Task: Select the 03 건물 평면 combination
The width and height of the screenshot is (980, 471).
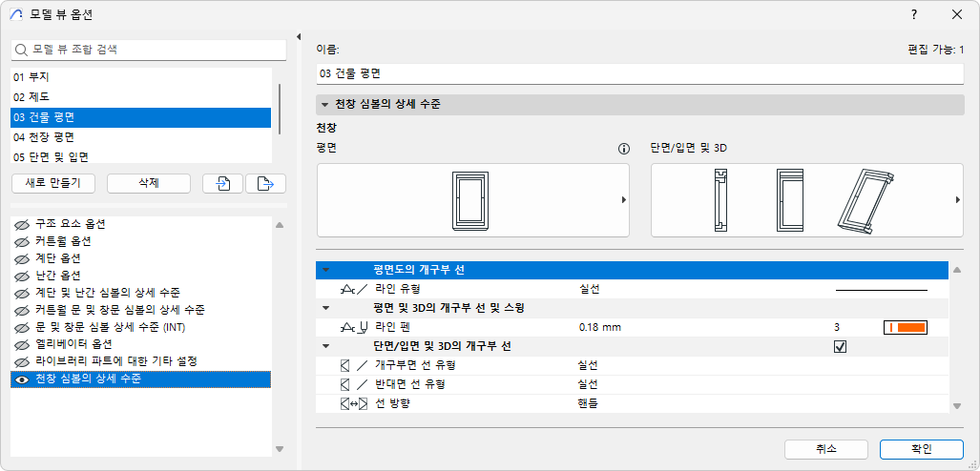Action: pos(140,117)
